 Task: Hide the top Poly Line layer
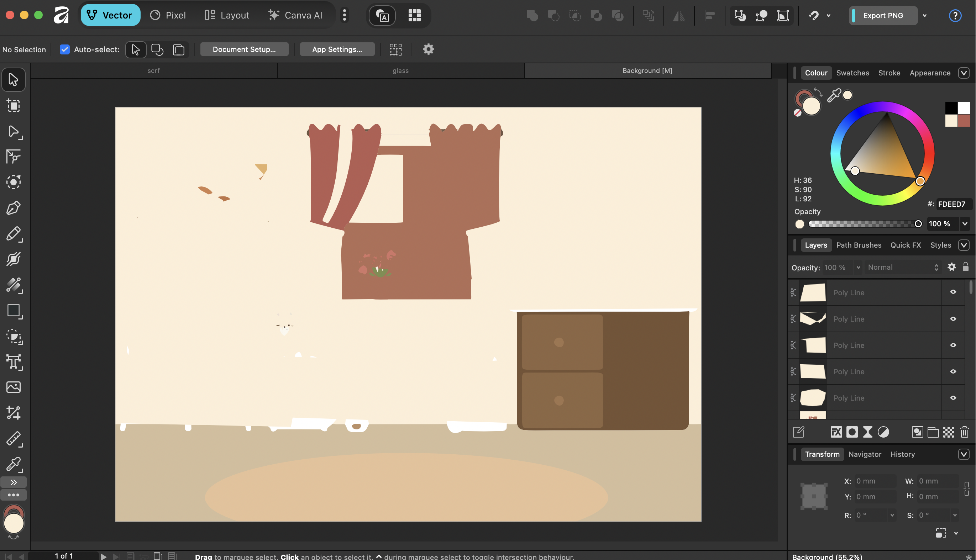(953, 292)
